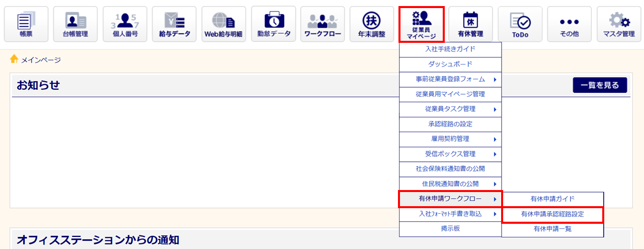Open the ワークフロー toolbar icon

pyautogui.click(x=323, y=24)
